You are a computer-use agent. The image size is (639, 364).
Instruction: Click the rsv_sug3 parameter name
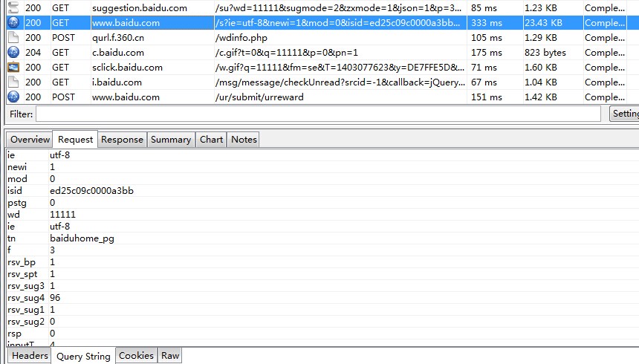pos(26,286)
